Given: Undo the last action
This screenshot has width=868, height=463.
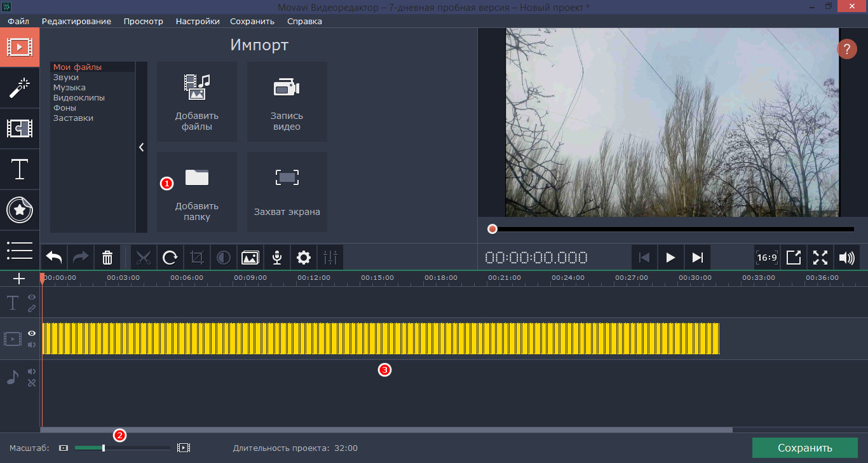Looking at the screenshot, I should 54,258.
